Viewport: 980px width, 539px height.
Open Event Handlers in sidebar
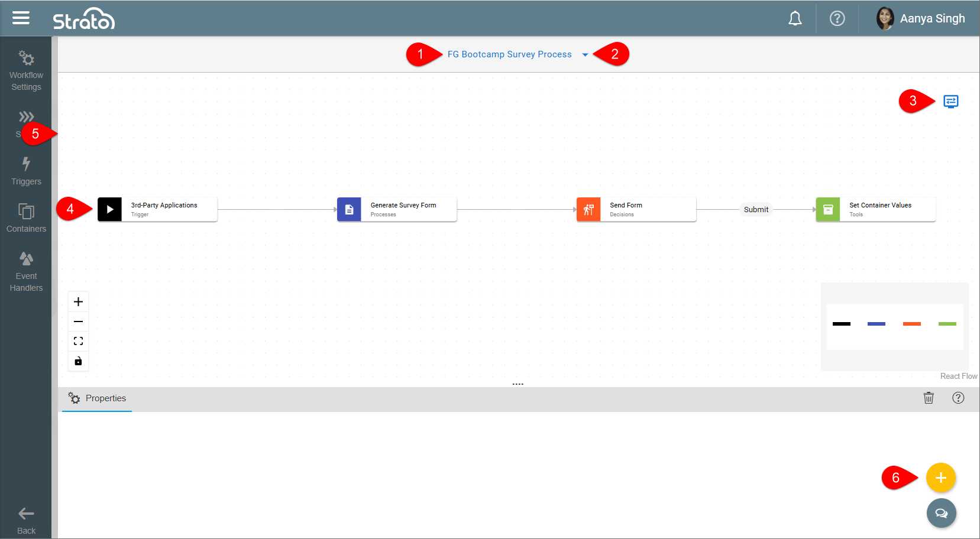point(26,272)
